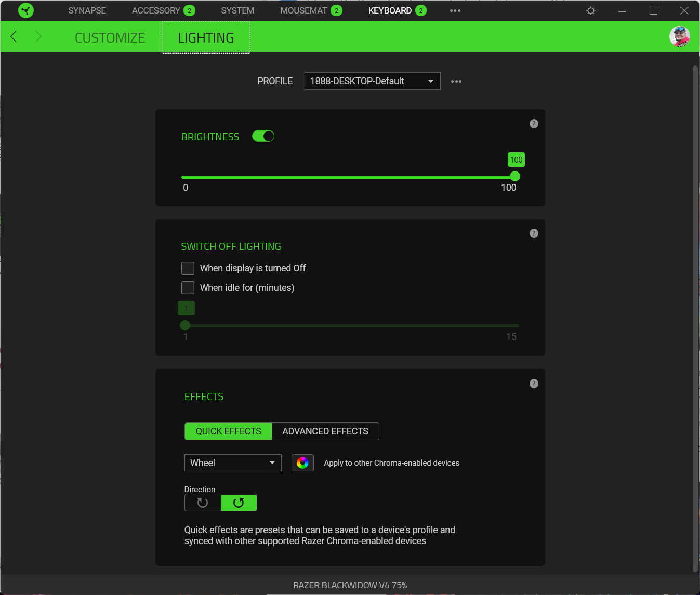Screen dimensions: 700x595
Task: Check When idle for (minutes) option
Action: pyautogui.click(x=188, y=288)
